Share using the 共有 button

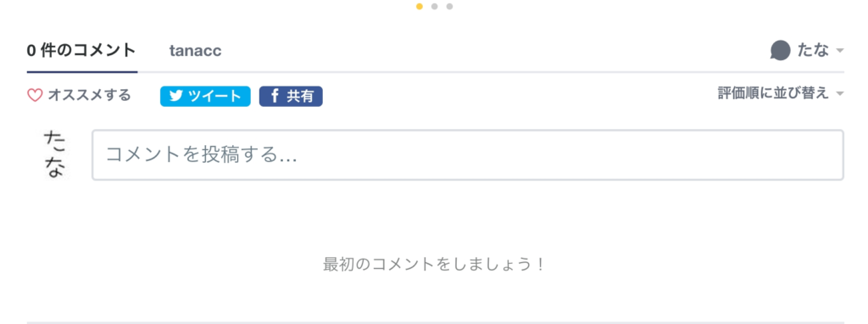[291, 97]
